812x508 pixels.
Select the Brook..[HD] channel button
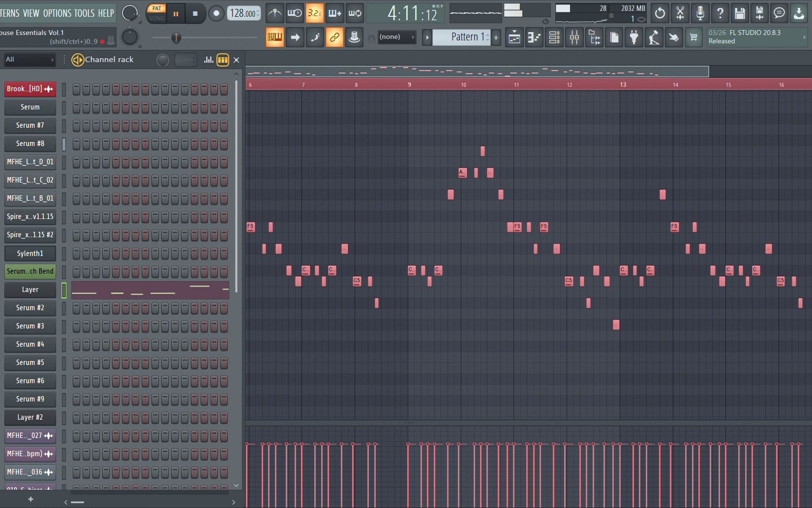coord(30,89)
